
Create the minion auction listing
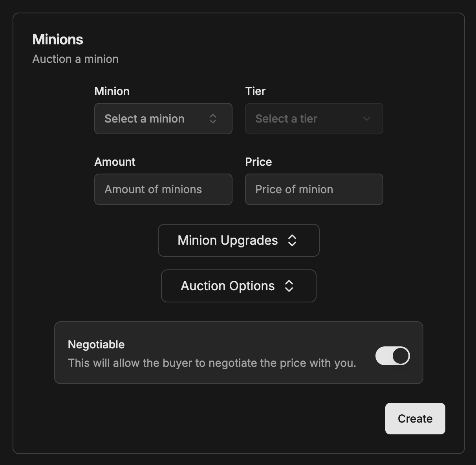click(415, 419)
